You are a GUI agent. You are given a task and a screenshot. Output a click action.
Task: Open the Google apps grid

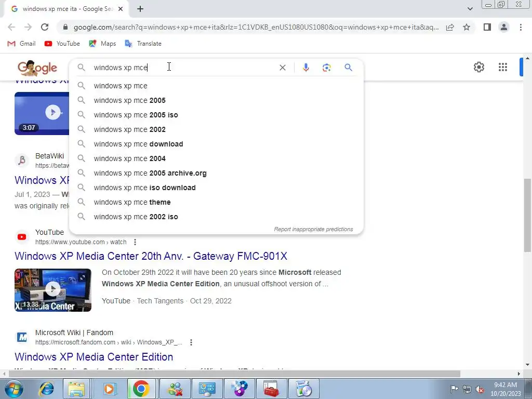click(503, 67)
